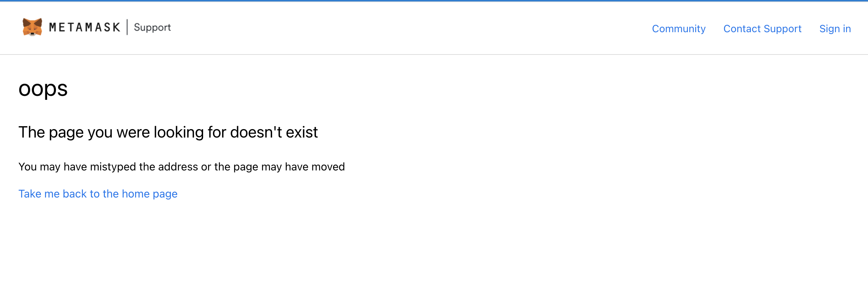Click the error message subtitle text

tap(168, 132)
